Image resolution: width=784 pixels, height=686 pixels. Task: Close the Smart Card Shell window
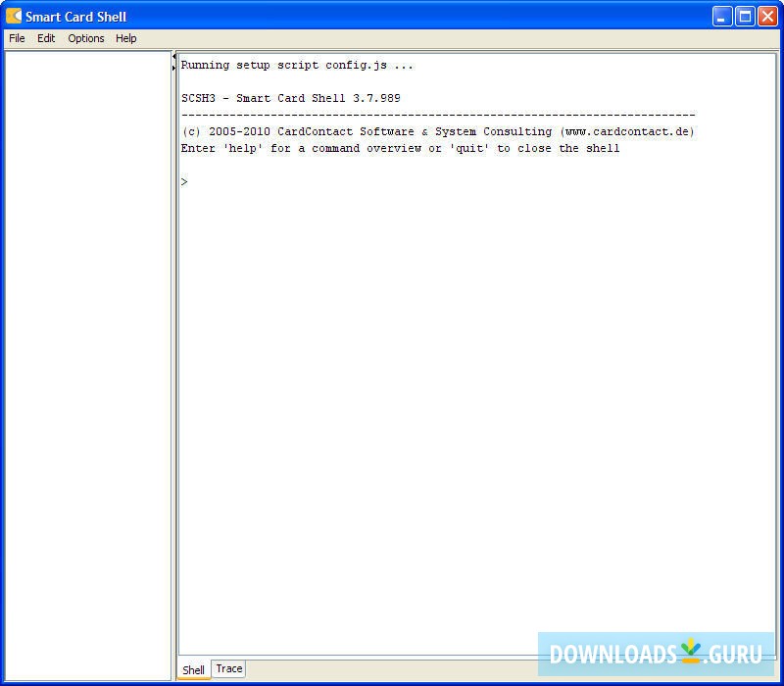pyautogui.click(x=767, y=17)
